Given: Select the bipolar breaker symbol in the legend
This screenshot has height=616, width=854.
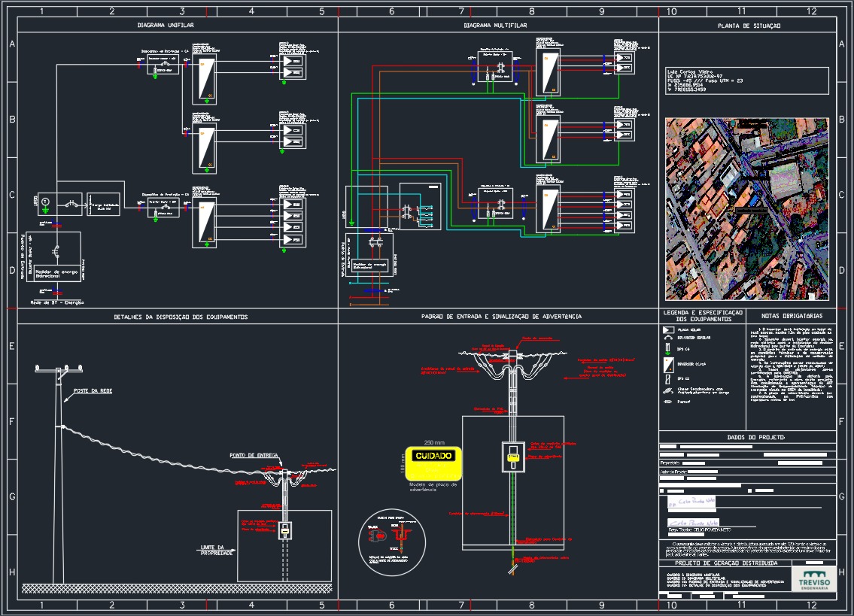Looking at the screenshot, I should tap(668, 338).
